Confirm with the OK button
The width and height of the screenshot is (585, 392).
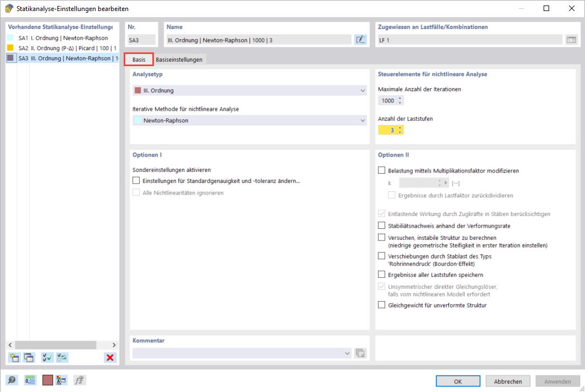click(458, 381)
